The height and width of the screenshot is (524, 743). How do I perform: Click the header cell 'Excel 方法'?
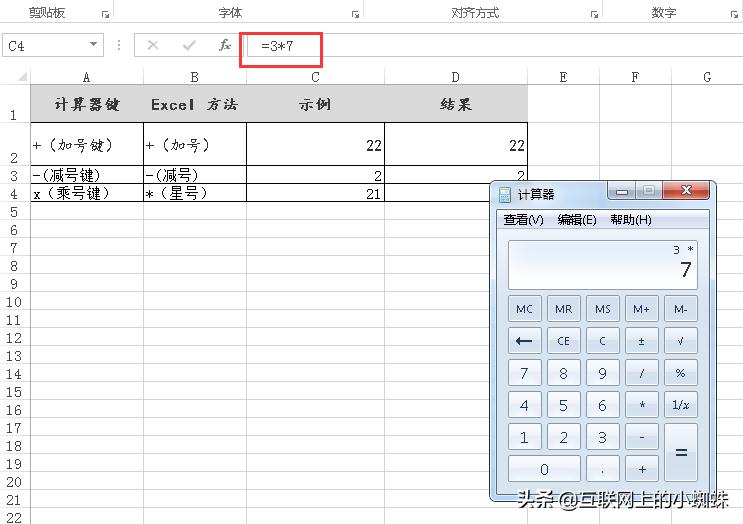click(195, 104)
